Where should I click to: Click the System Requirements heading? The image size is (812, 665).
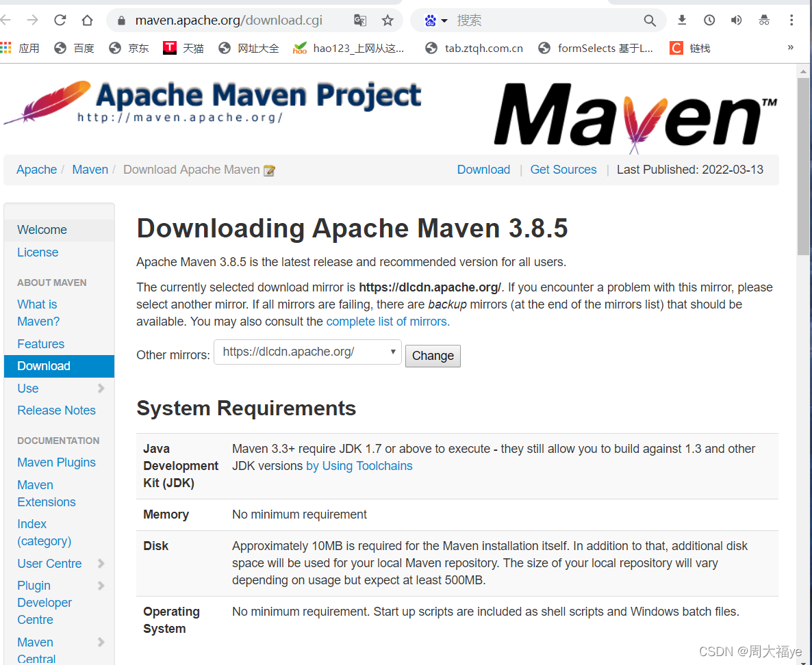click(x=246, y=408)
